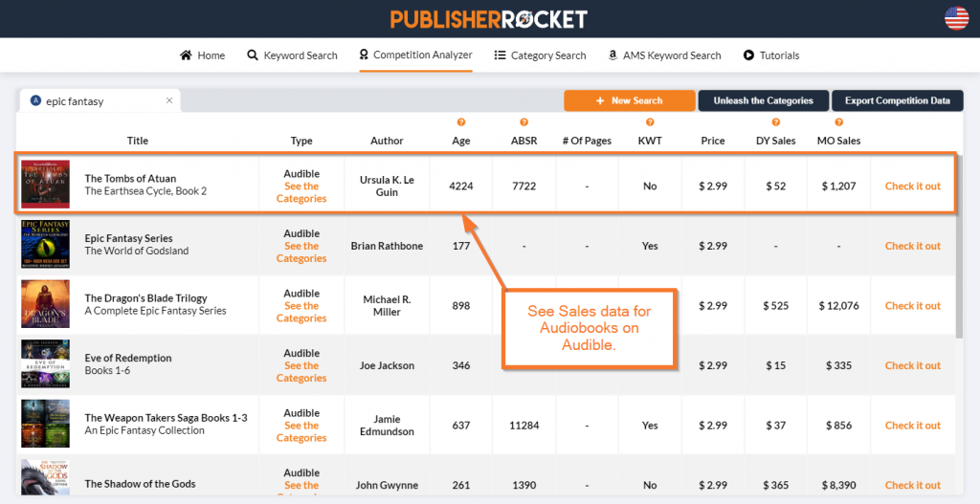Screen dimensions: 980x504
Task: See the Categories for Epic Fantasy Series
Action: tap(301, 252)
